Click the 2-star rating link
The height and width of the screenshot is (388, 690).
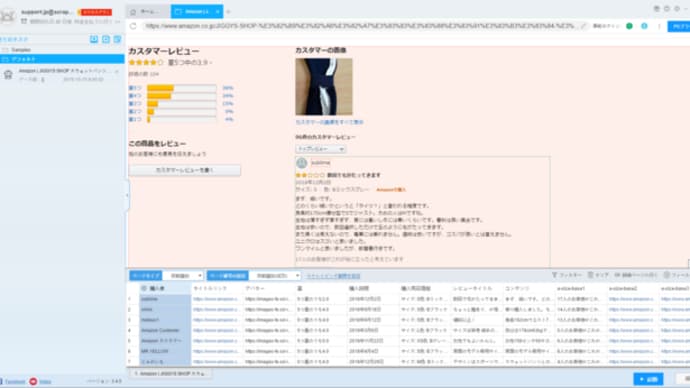click(135, 112)
